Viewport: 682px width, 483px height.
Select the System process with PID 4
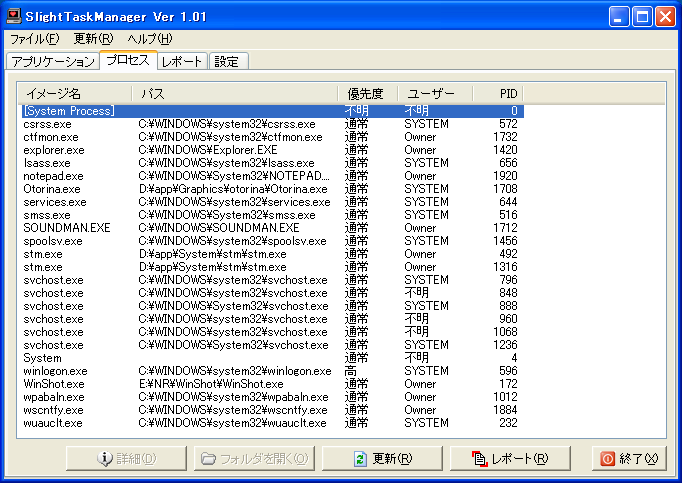(273, 358)
